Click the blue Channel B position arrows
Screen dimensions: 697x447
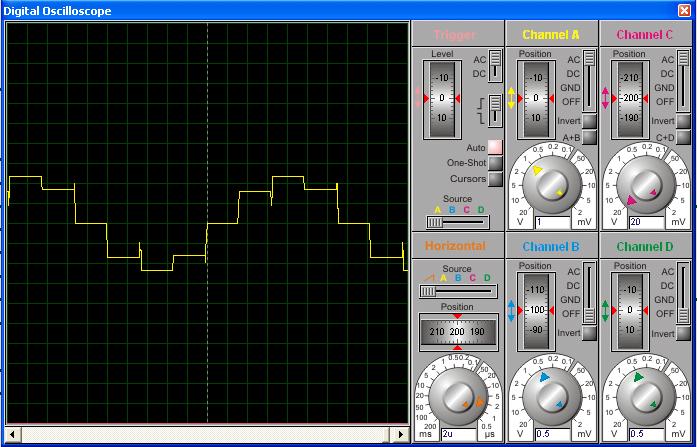(x=511, y=311)
